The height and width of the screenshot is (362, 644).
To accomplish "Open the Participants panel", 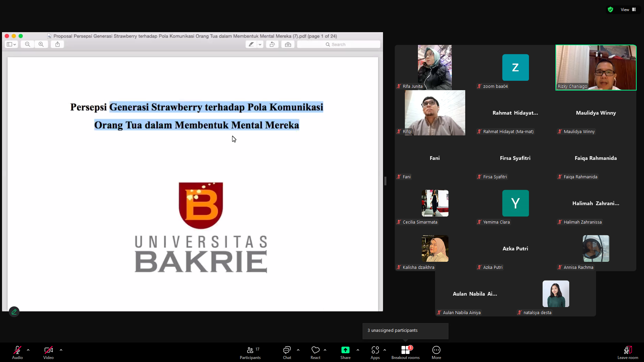I will pos(250,352).
